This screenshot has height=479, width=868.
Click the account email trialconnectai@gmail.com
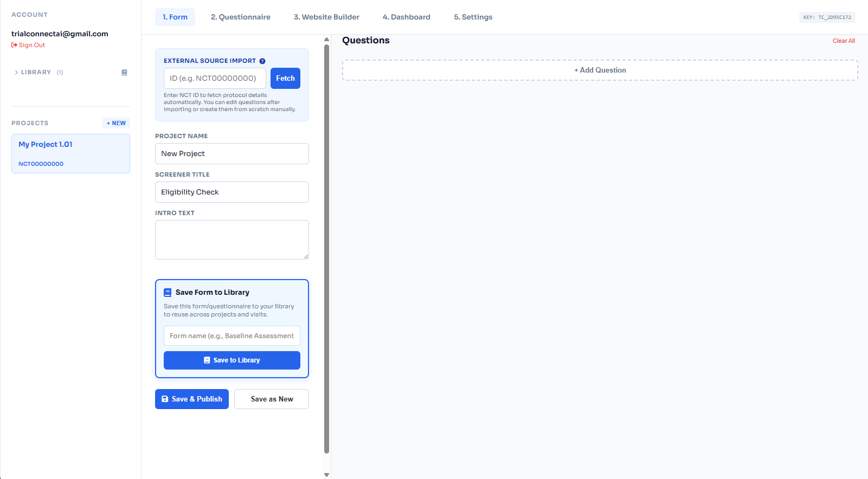click(60, 34)
